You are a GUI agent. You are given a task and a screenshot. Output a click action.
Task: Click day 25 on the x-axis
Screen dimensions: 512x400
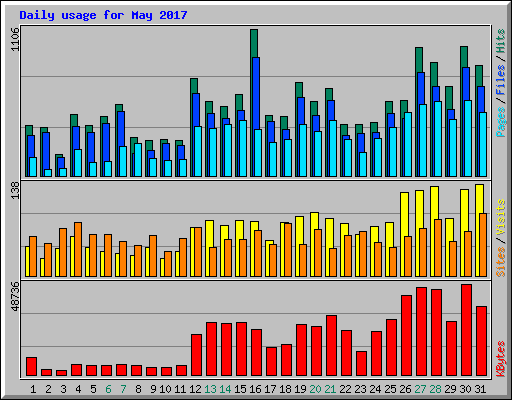390,389
